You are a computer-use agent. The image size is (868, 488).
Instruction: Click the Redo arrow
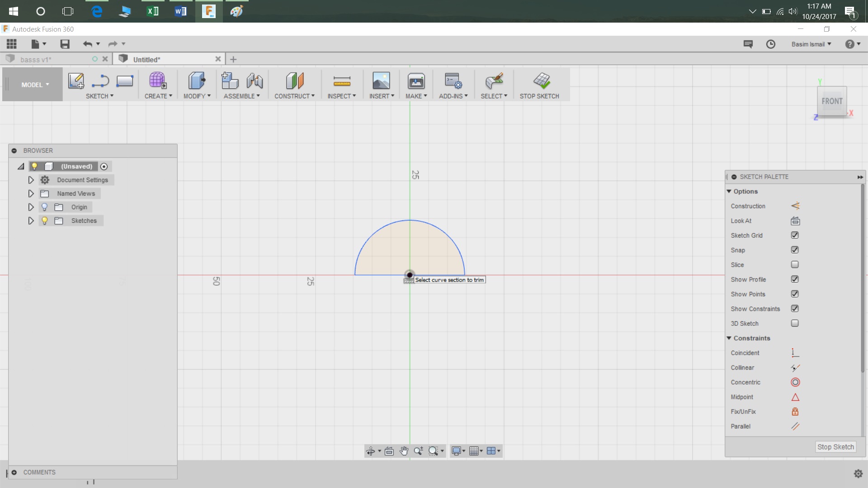pos(113,44)
